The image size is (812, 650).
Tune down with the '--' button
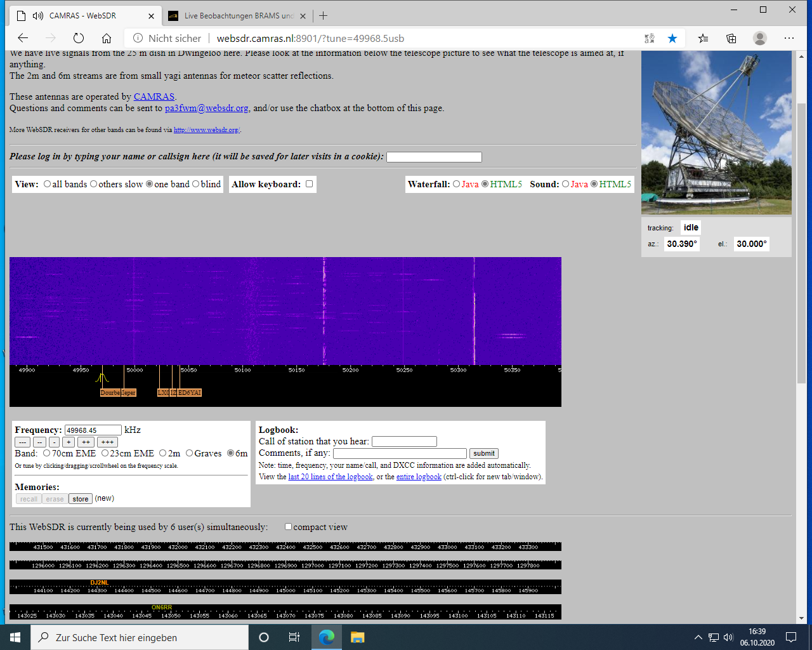pos(39,442)
